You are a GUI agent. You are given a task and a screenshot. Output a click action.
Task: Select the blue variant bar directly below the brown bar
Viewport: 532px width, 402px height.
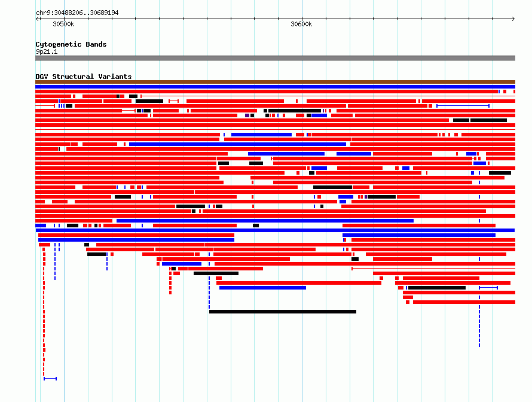(x=275, y=87)
